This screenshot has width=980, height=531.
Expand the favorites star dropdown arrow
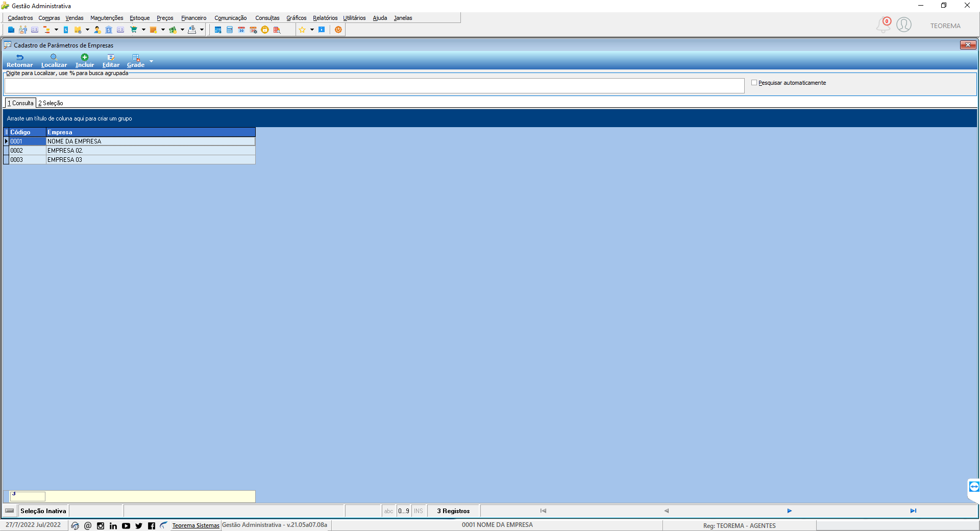(x=312, y=30)
